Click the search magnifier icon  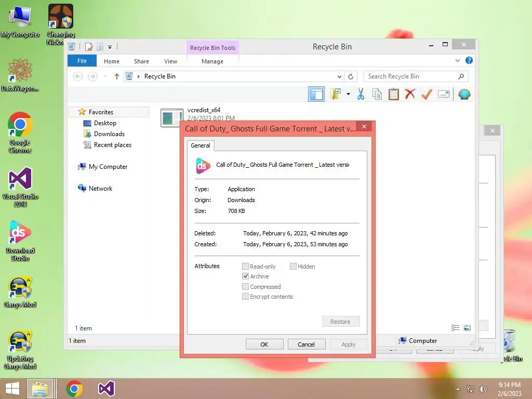pos(461,76)
